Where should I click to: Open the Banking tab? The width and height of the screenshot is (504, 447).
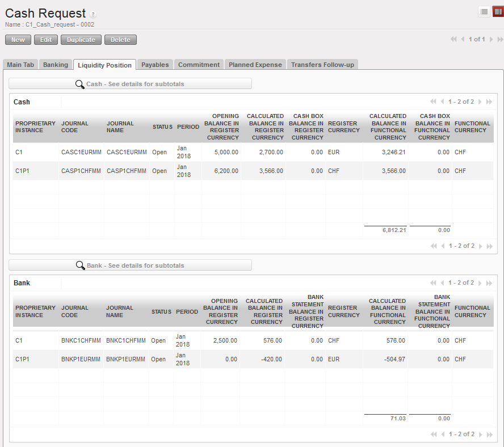click(56, 65)
